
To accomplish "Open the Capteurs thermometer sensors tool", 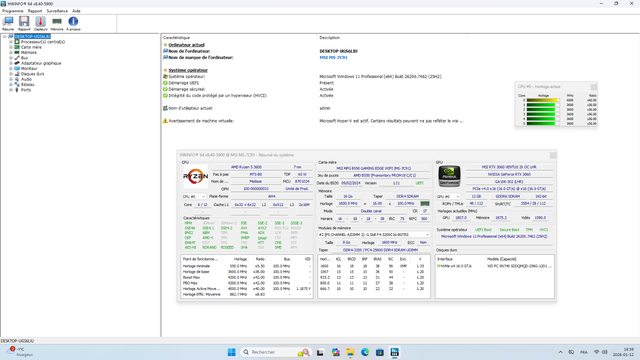I will [x=40, y=23].
